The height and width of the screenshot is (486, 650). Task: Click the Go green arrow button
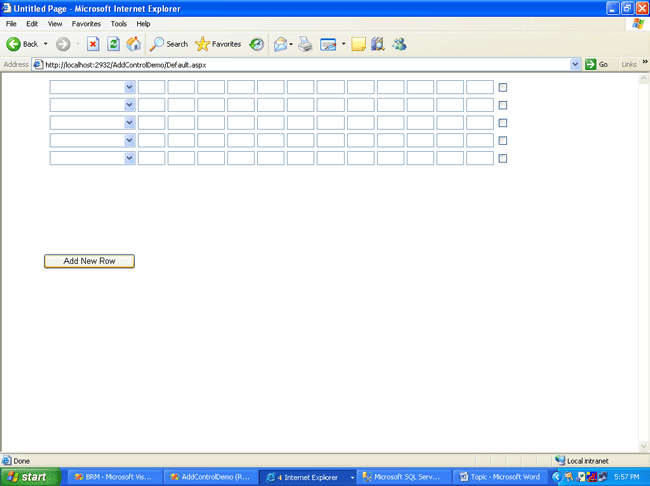[596, 64]
